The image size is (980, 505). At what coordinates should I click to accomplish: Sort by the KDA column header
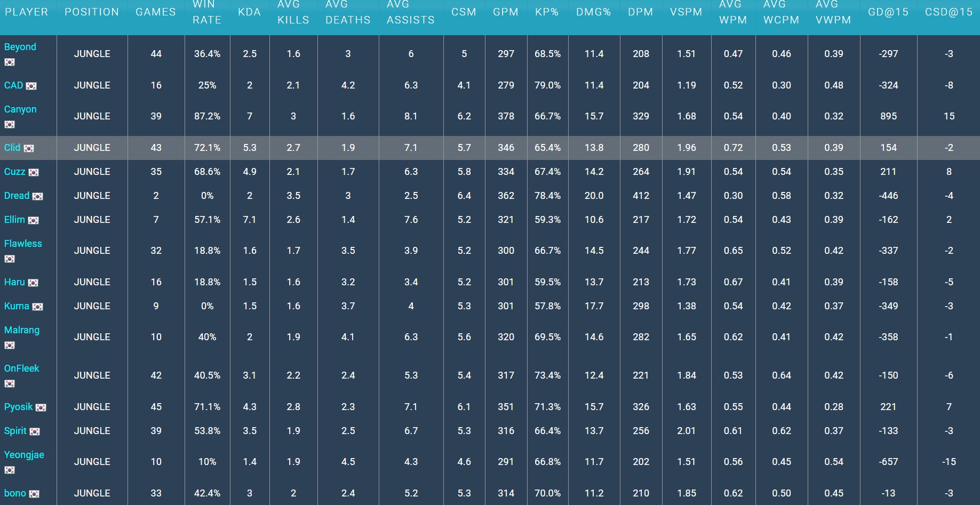[x=249, y=12]
